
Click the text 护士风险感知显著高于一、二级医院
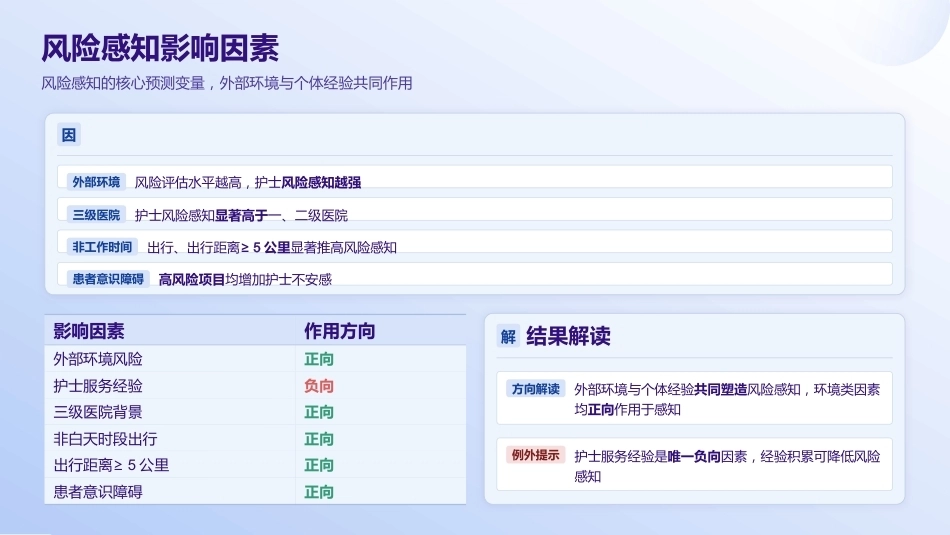click(x=241, y=215)
